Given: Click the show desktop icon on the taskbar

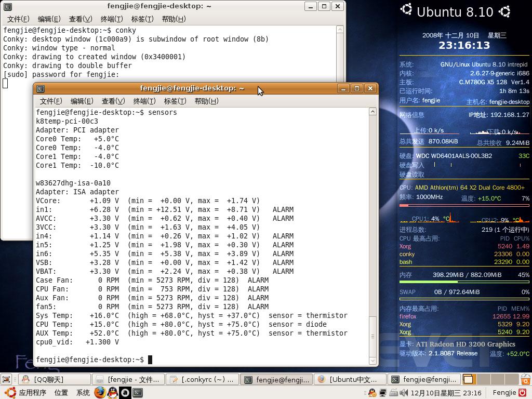Looking at the screenshot, I should 6,379.
